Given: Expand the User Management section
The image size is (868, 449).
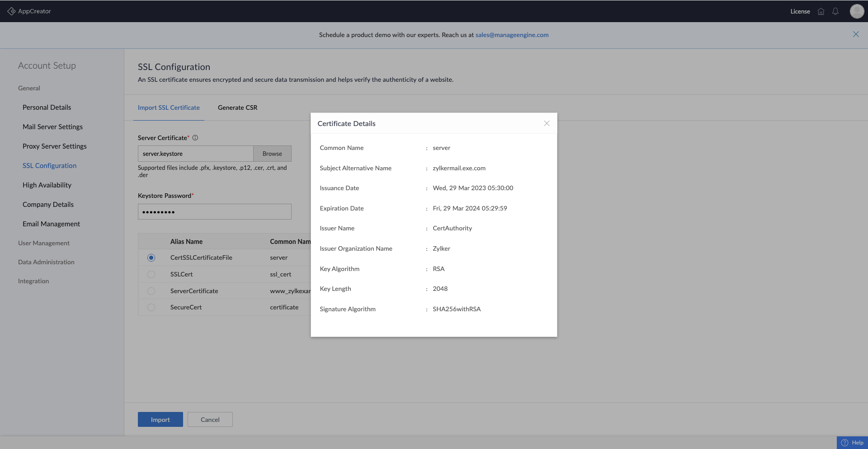Looking at the screenshot, I should (x=44, y=243).
